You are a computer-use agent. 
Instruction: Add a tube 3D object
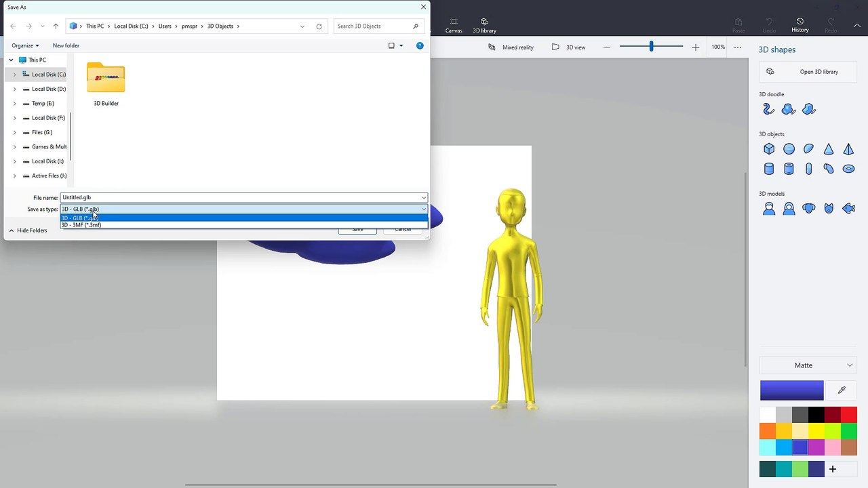(x=789, y=169)
